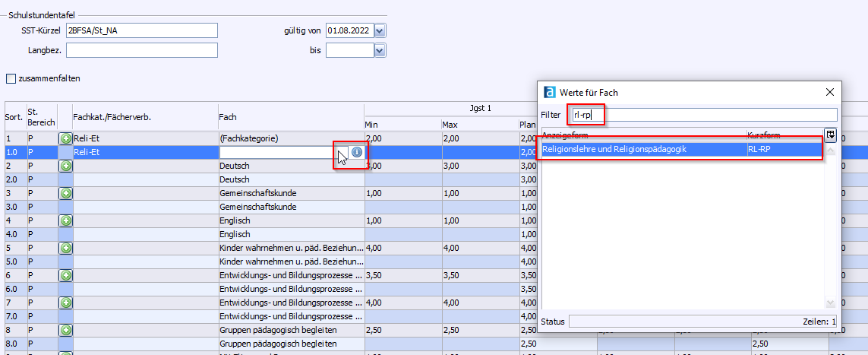Click the SST-Kürzel input field
Screen dimensions: 868x355
coord(141,30)
